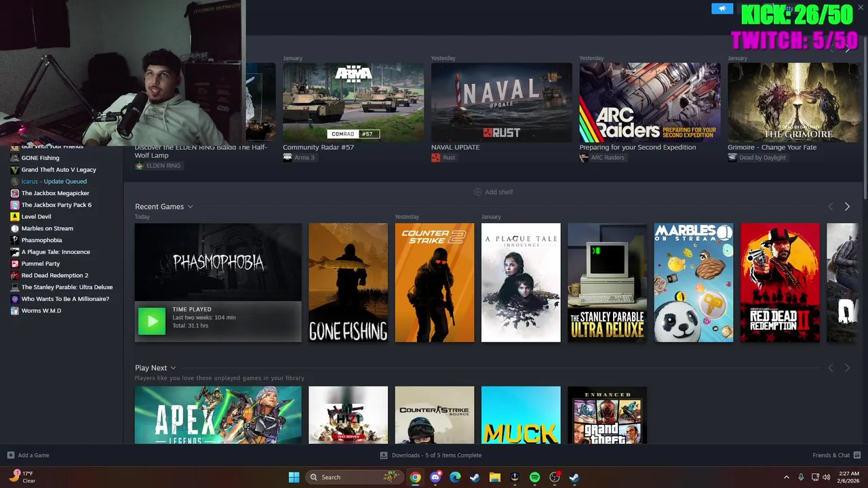Click the Downloads icon in the bottom bar
Screen dimensions: 868x488
tap(384, 455)
